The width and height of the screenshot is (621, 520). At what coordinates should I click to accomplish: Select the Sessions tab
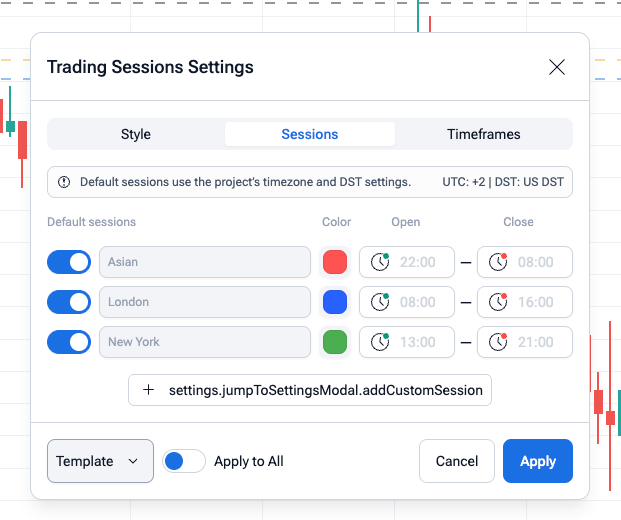point(310,134)
